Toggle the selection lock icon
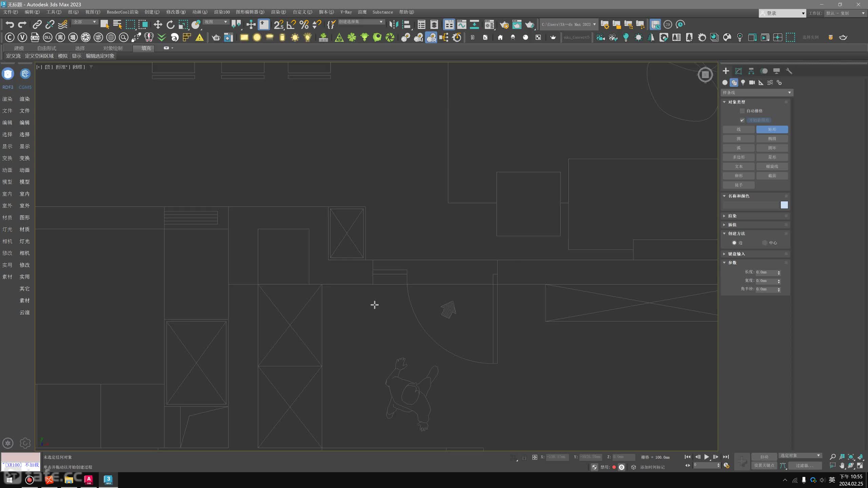This screenshot has height=488, width=868. pos(524,457)
